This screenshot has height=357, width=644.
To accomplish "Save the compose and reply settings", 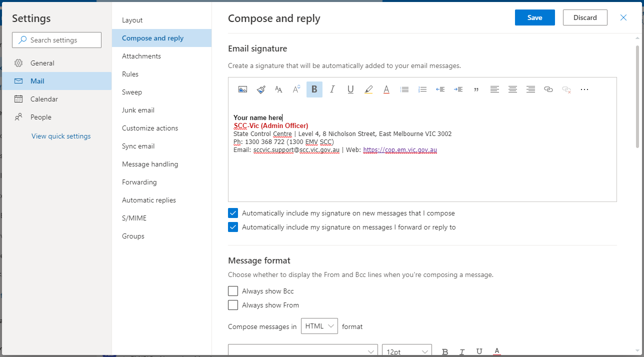I will click(x=534, y=17).
